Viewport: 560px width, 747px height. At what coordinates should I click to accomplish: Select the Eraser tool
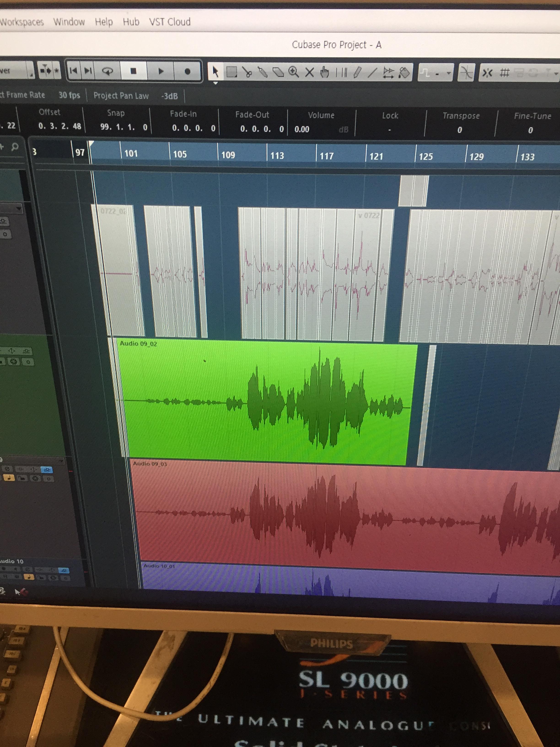click(x=278, y=72)
